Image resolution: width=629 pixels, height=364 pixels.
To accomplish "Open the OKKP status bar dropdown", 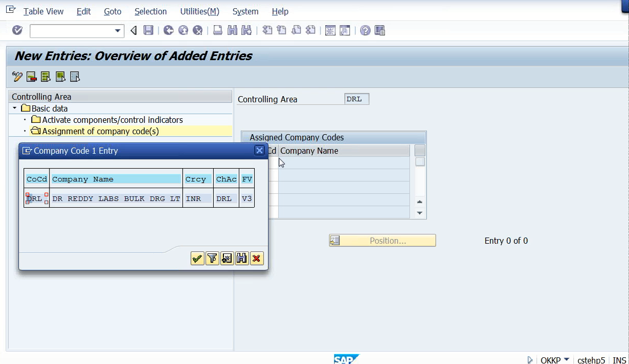I will pyautogui.click(x=567, y=359).
